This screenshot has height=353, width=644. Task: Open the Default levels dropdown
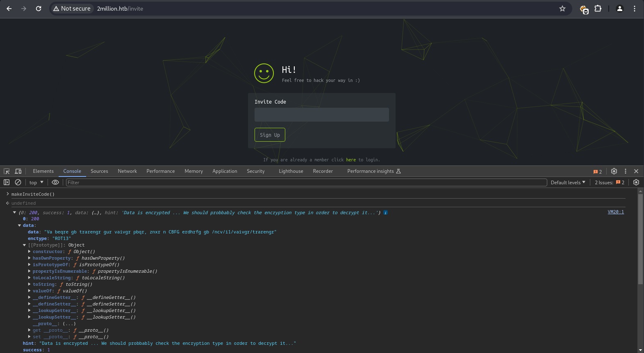(568, 183)
